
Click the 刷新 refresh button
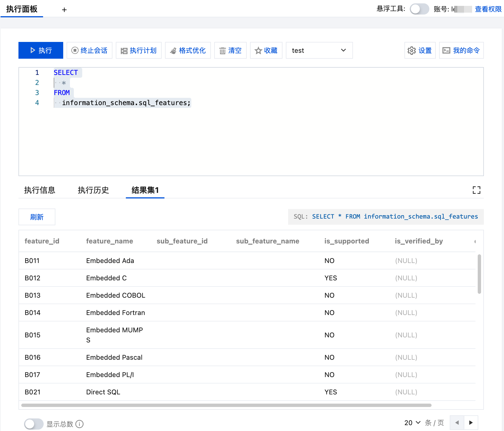(37, 217)
